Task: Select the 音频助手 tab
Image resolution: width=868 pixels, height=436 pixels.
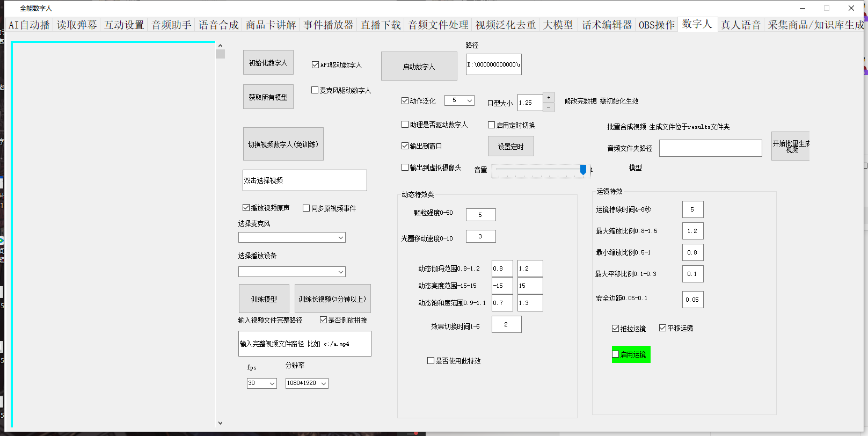Action: click(x=171, y=25)
